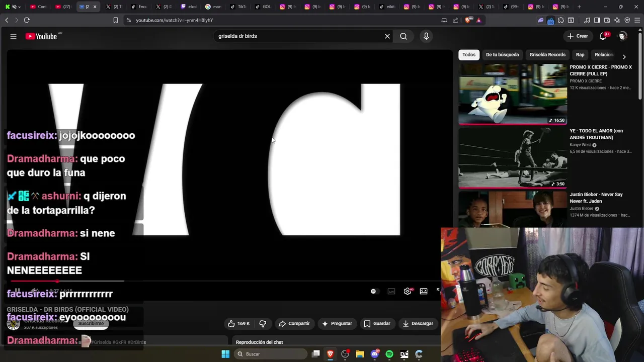The width and height of the screenshot is (644, 362).
Task: Open OBS Studio from the taskbar
Action: pyautogui.click(x=345, y=354)
